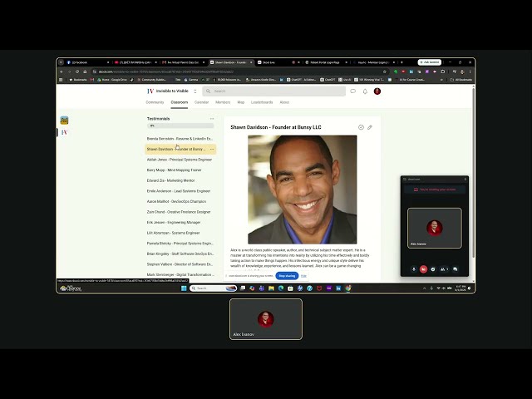The width and height of the screenshot is (532, 399).
Task: Show hidden system tray icons chevron
Action: [x=425, y=288]
